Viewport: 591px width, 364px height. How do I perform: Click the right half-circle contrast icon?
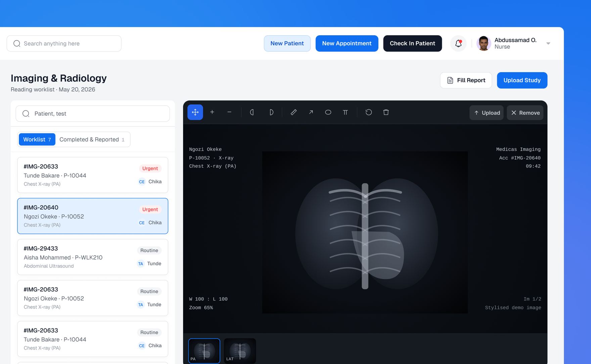(271, 112)
